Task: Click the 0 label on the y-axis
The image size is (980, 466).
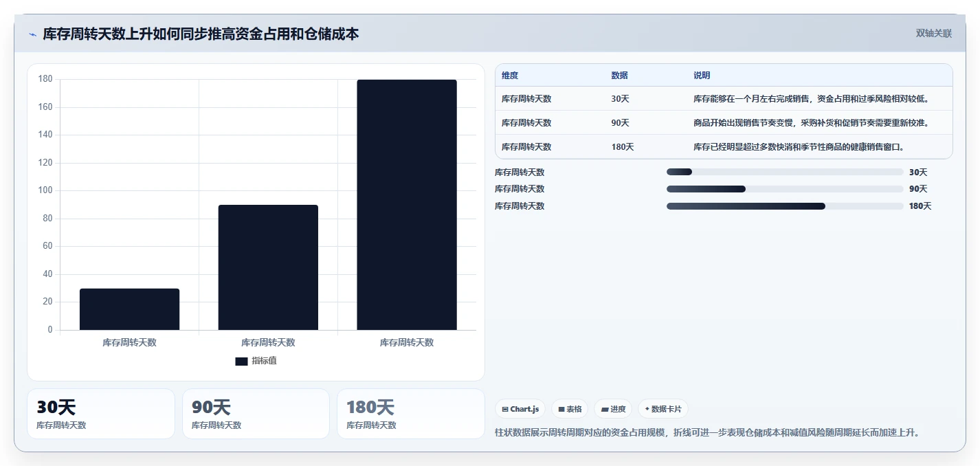Action: (x=50, y=330)
